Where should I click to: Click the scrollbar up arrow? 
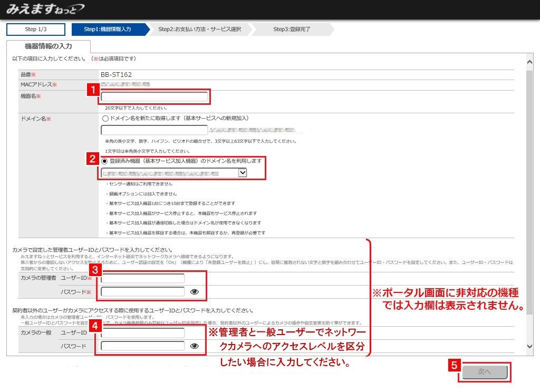[x=530, y=62]
